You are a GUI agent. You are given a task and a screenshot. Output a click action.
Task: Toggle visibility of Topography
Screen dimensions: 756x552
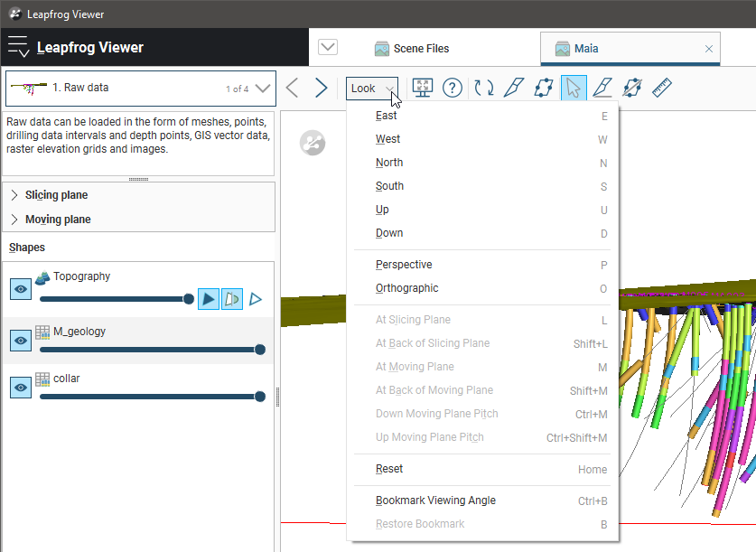coord(21,289)
